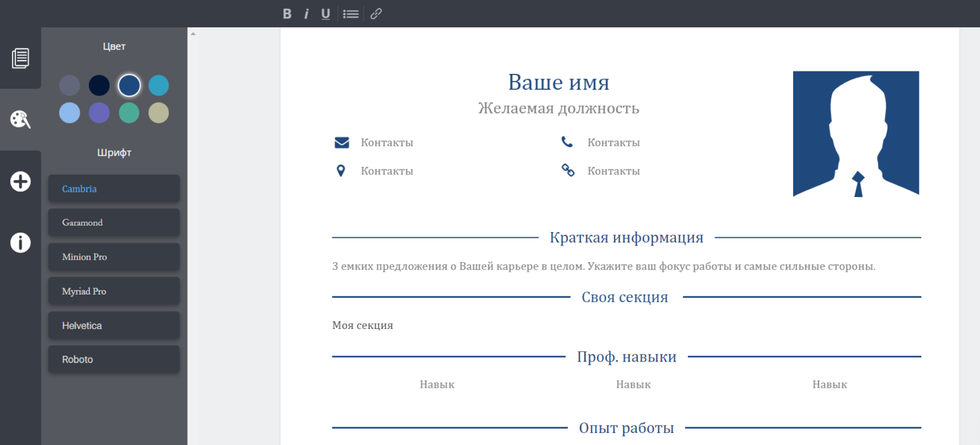Apply italic formatting from the toolbar
Screen dimensions: 980x445
[306, 13]
